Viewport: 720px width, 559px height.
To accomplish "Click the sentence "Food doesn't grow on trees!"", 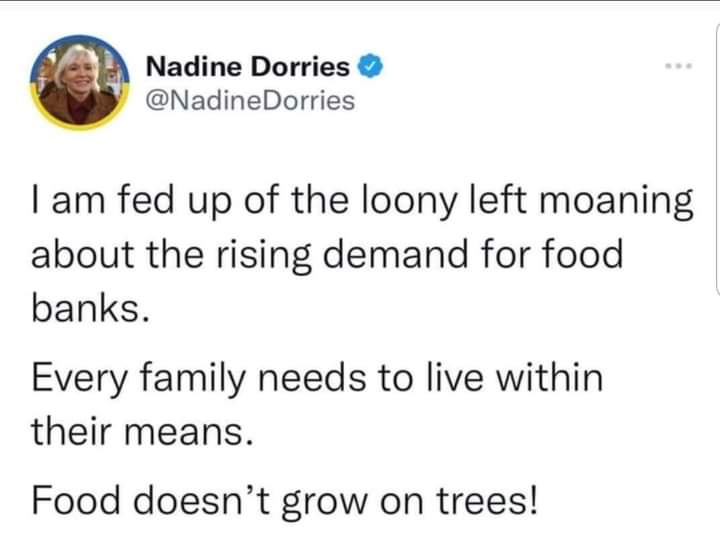I will 286,497.
